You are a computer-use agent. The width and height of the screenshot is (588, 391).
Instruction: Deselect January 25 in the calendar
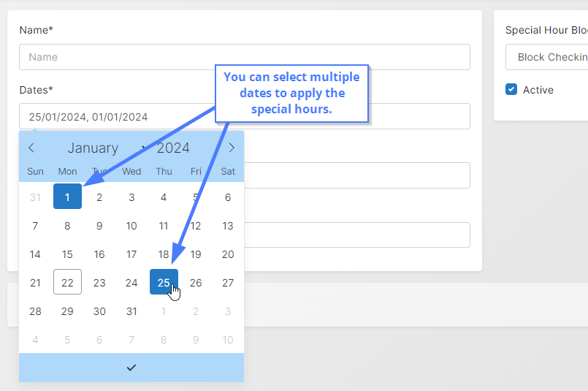pyautogui.click(x=164, y=282)
